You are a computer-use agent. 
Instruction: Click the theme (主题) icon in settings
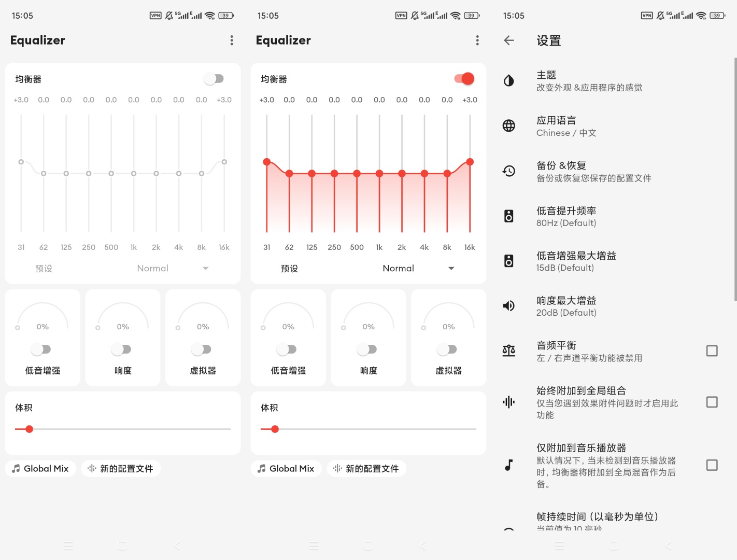(508, 81)
